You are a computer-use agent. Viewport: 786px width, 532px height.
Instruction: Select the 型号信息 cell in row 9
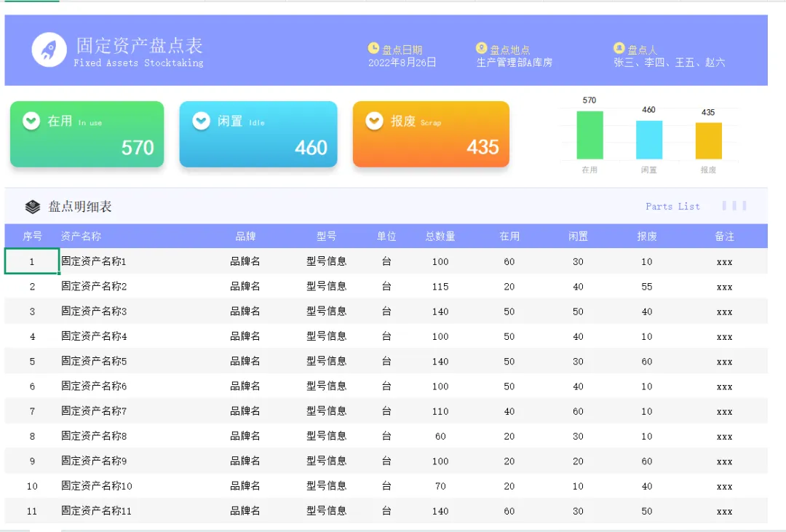pos(326,461)
